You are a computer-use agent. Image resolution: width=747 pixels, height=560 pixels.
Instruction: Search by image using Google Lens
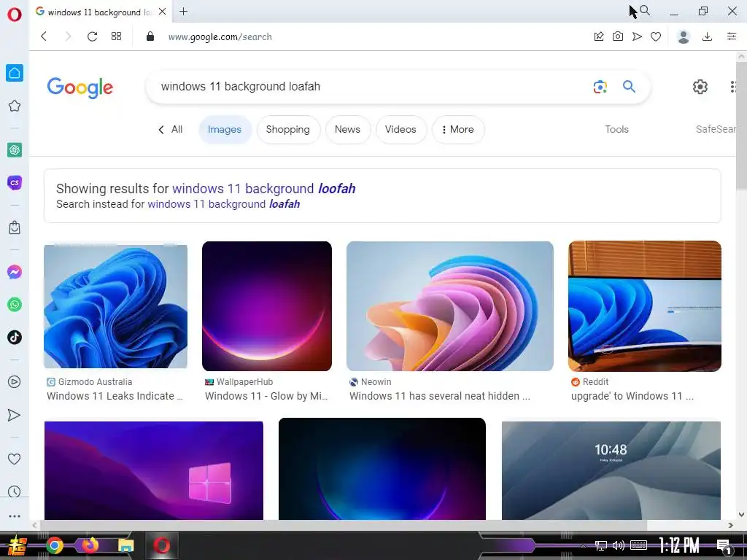[x=600, y=87]
